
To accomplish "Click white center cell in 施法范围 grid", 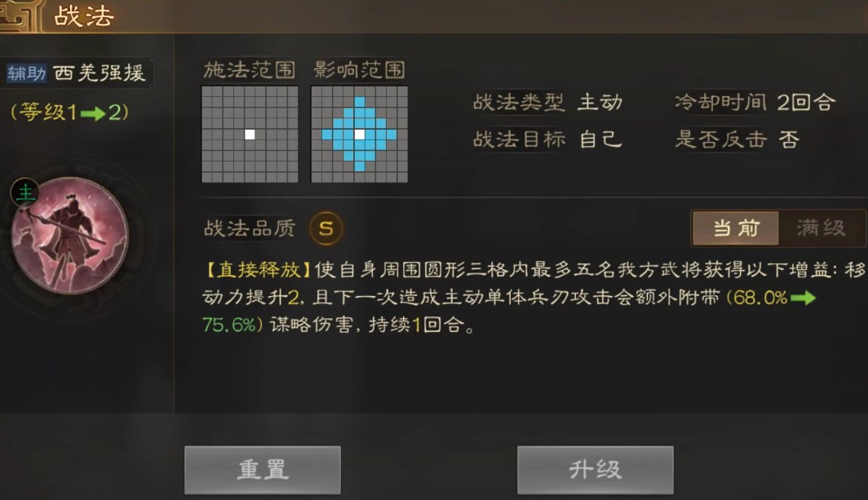I will tap(250, 135).
